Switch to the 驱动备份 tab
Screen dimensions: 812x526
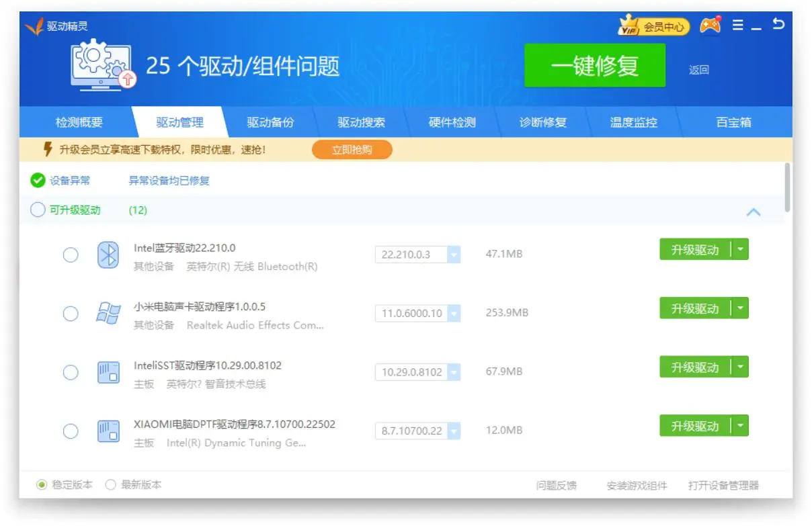pos(270,123)
